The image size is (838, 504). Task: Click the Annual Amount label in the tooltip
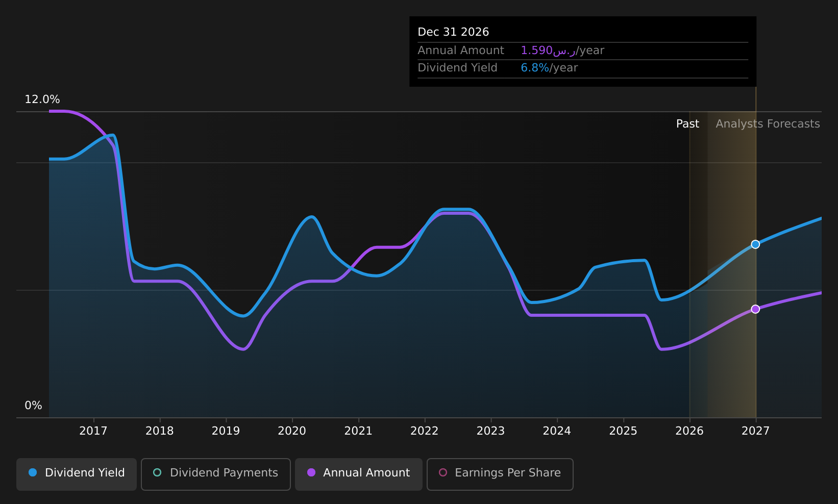461,51
